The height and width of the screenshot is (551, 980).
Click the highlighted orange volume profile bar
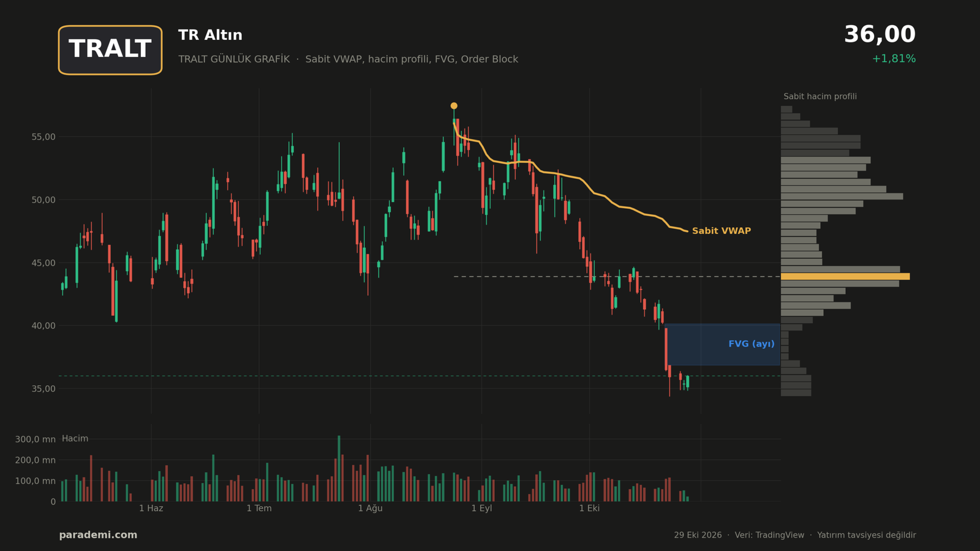tap(845, 277)
